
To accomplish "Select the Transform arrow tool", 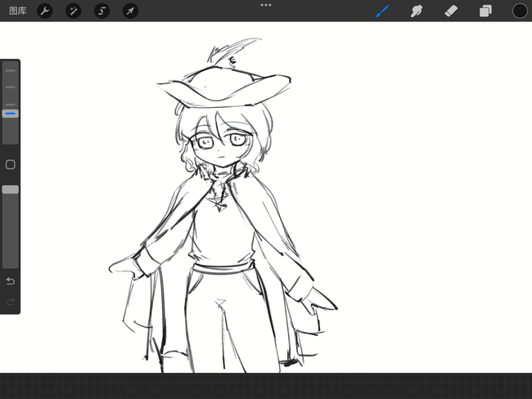I will [130, 11].
